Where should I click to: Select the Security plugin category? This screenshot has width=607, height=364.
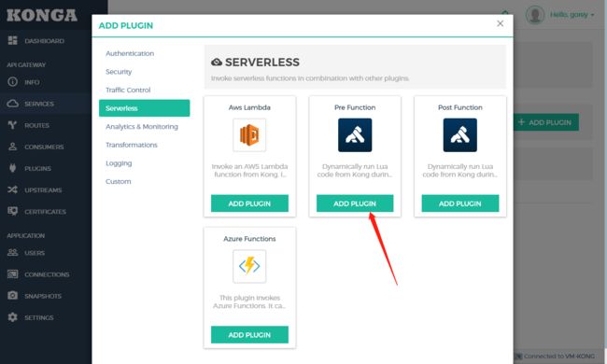tap(119, 72)
